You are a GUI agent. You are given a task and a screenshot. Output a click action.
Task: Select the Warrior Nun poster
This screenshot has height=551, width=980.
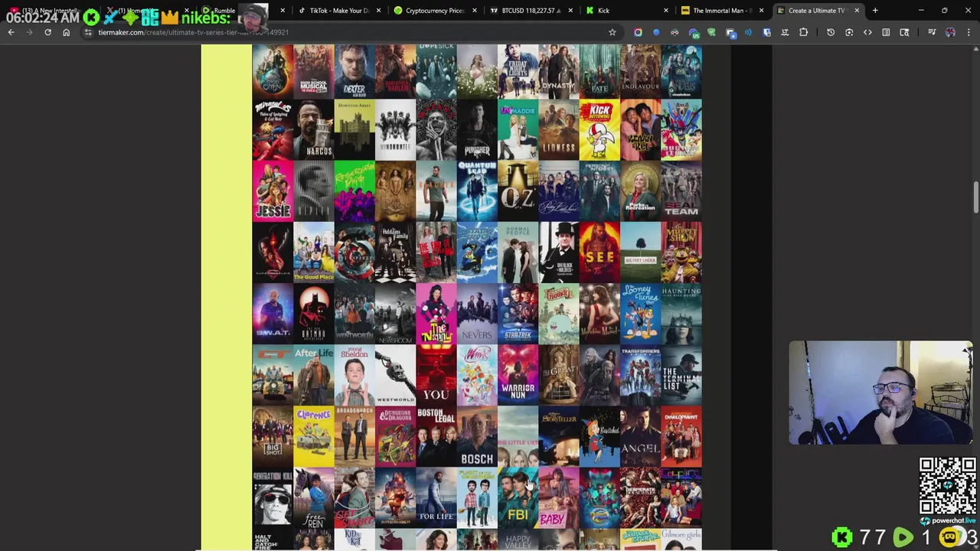pyautogui.click(x=518, y=375)
